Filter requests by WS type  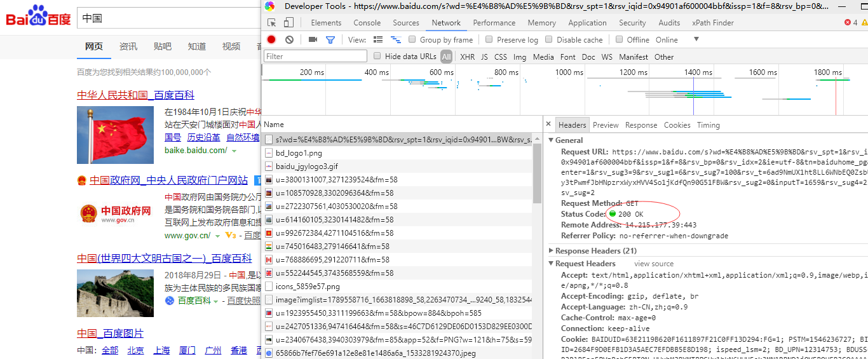[607, 57]
